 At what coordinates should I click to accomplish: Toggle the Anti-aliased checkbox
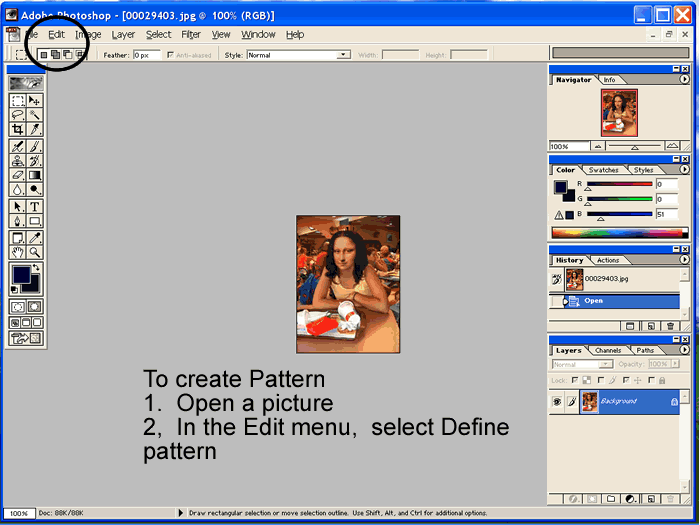[x=170, y=55]
